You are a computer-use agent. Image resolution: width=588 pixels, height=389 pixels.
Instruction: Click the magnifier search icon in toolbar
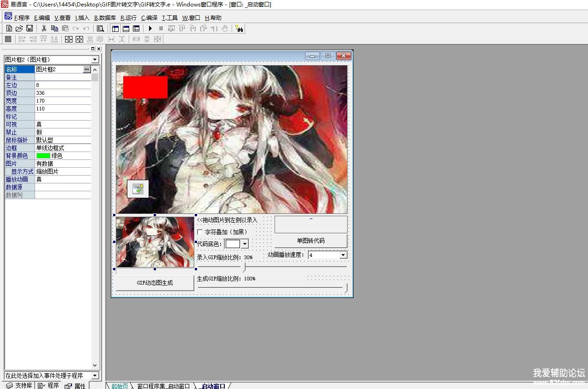coord(100,29)
